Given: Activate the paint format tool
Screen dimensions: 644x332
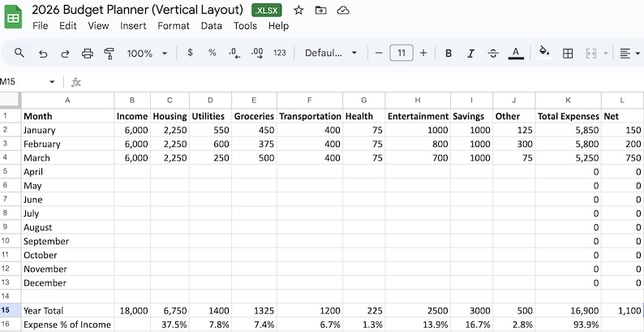Looking at the screenshot, I should [109, 54].
